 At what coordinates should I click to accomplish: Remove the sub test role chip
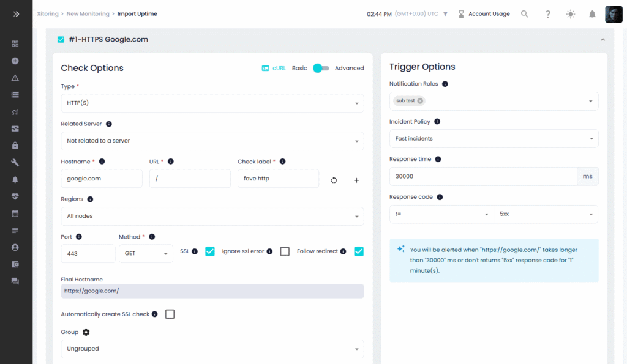(x=420, y=101)
